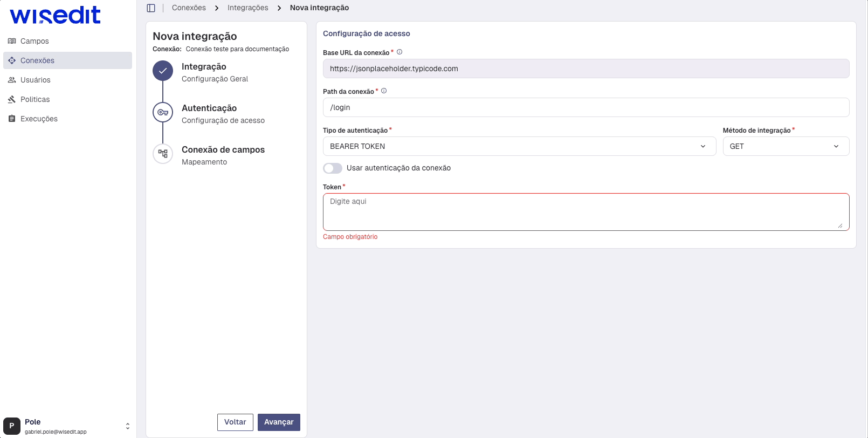868x438 pixels.
Task: Click the sidebar collapse panel icon
Action: (x=151, y=8)
